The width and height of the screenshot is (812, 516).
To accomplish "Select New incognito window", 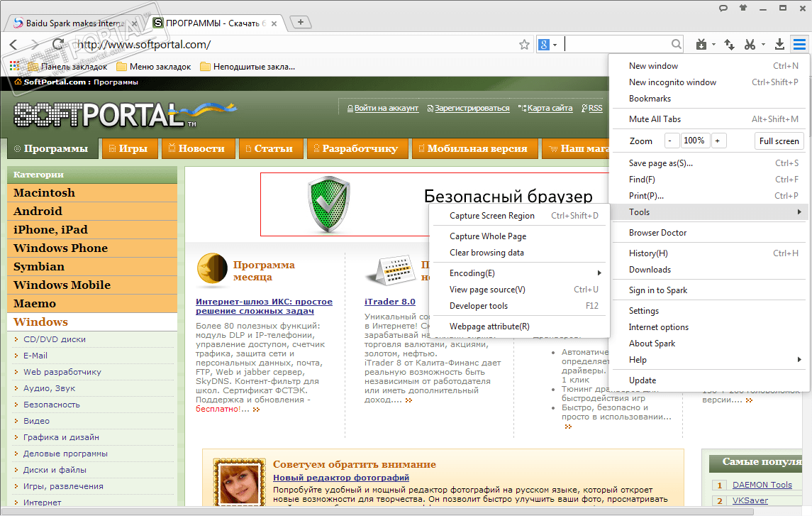I will pos(709,82).
